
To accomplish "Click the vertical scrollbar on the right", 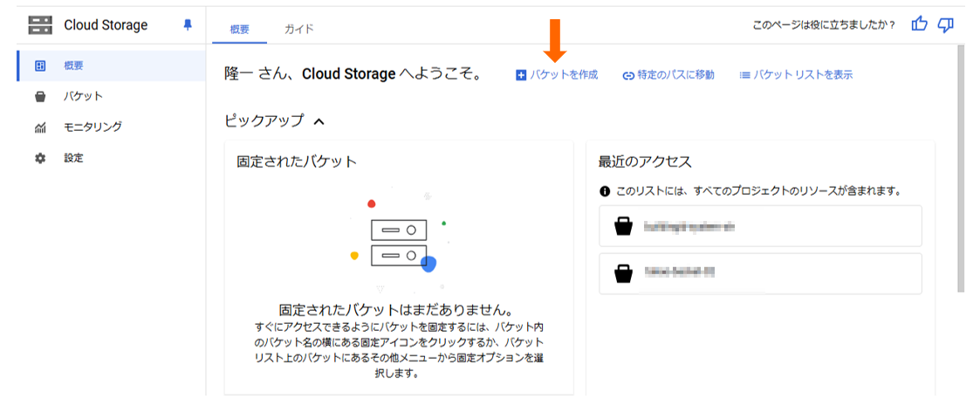I will pos(961,168).
